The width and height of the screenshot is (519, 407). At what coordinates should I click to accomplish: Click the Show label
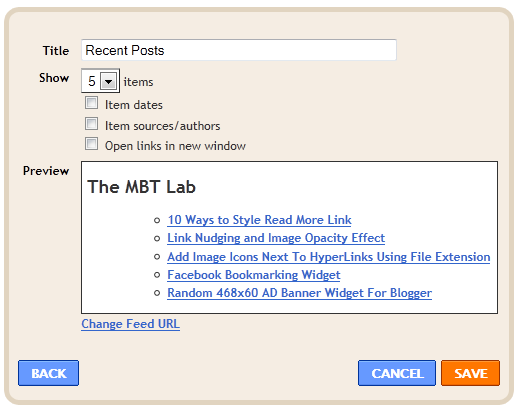[x=54, y=78]
